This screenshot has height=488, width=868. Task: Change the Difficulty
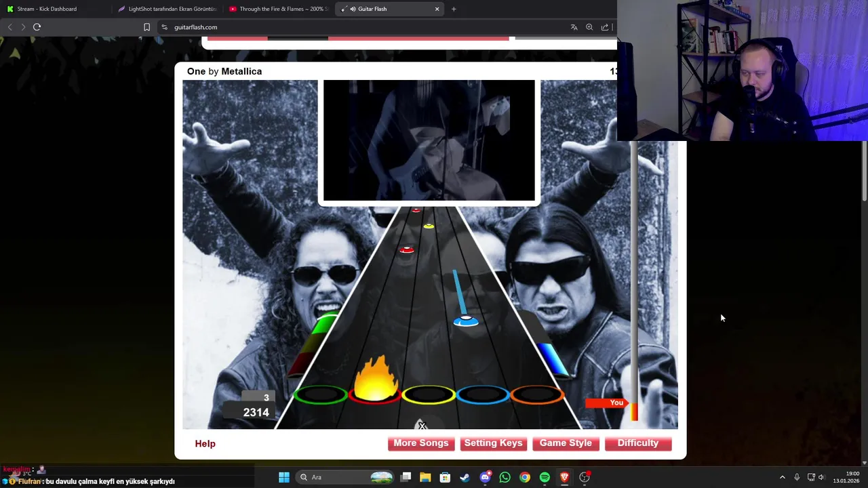[x=638, y=443]
